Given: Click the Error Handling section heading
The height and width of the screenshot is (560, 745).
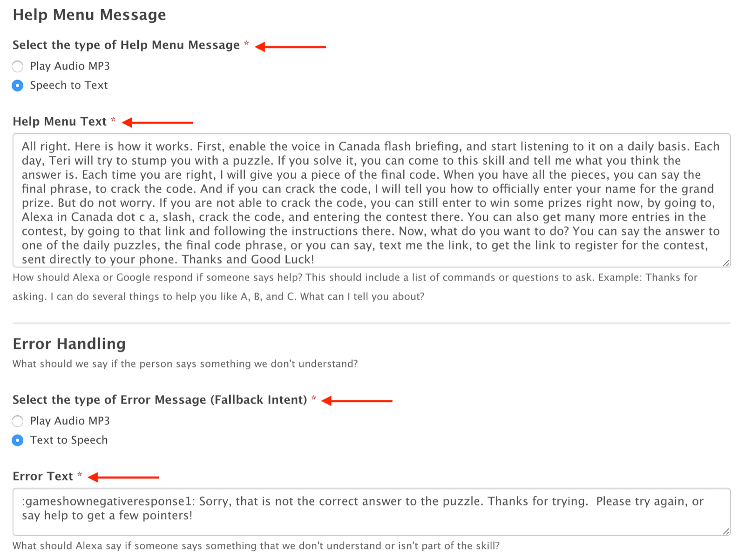Looking at the screenshot, I should pyautogui.click(x=69, y=344).
